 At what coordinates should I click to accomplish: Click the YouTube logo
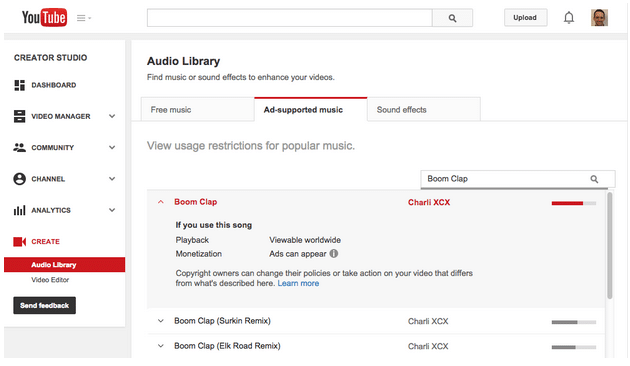tap(44, 18)
